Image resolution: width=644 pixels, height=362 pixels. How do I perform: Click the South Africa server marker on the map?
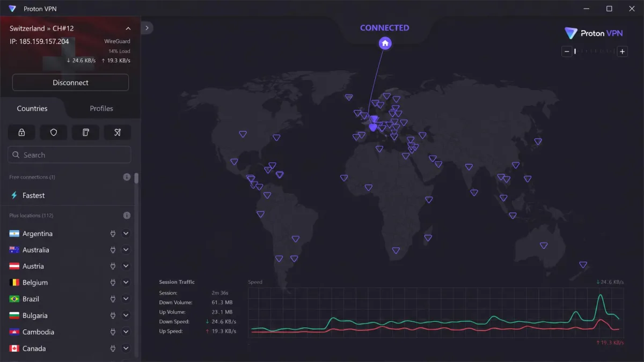click(396, 250)
